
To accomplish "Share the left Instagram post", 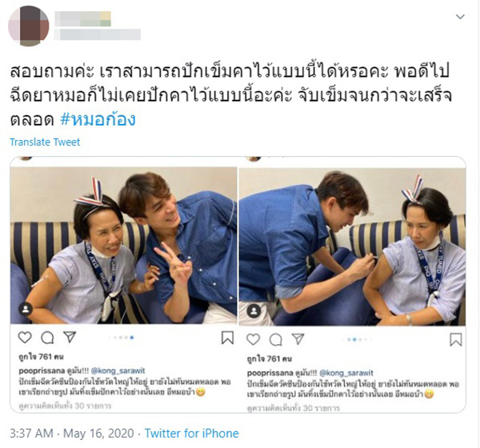I will click(70, 337).
